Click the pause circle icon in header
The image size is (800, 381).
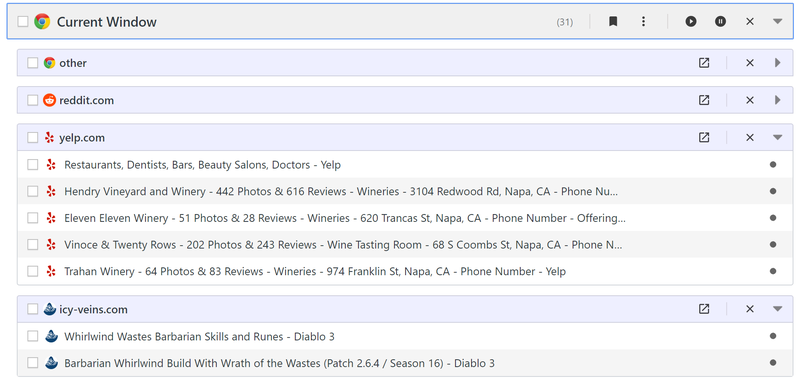(x=720, y=21)
